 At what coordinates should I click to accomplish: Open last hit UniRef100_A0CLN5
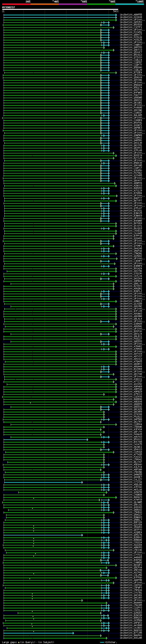coord(131,638)
